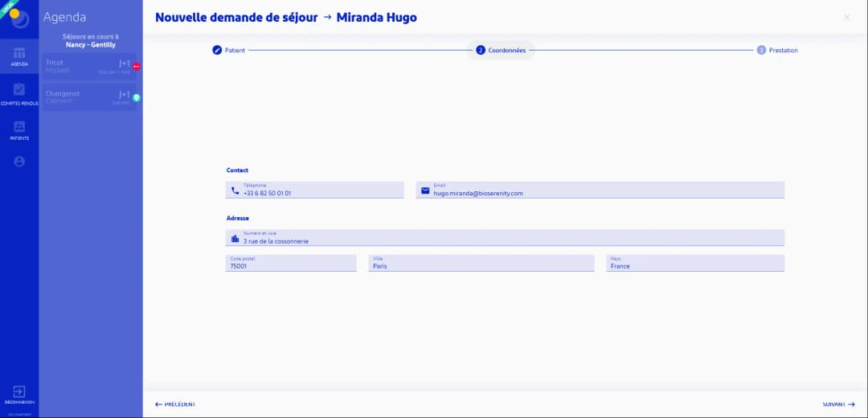Click the Suivant button

pyautogui.click(x=838, y=404)
